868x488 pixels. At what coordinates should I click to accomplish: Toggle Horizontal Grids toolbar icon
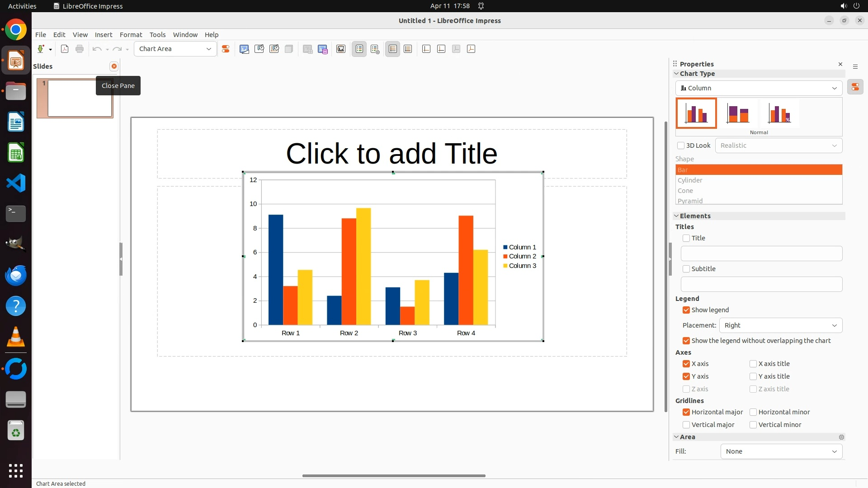(x=393, y=49)
